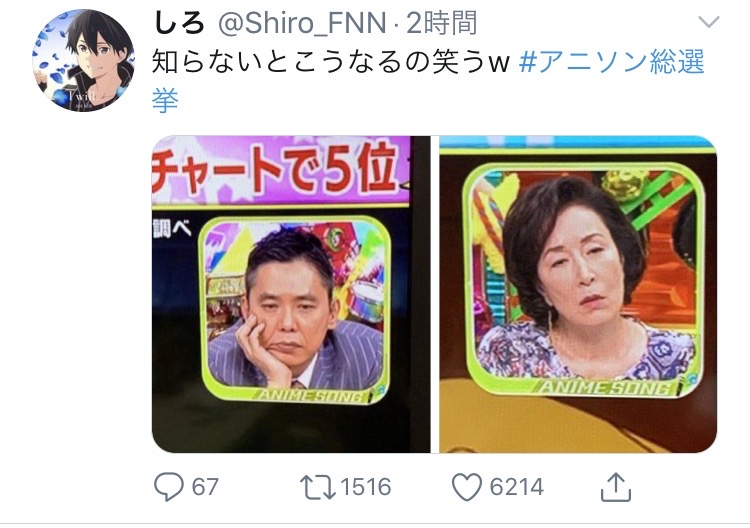This screenshot has width=750, height=528.
Task: Open the reply speech bubble icon
Action: (168, 487)
